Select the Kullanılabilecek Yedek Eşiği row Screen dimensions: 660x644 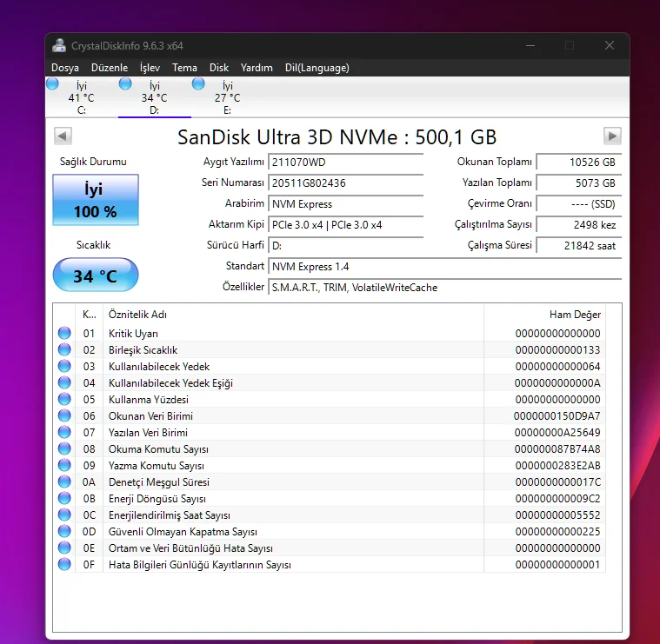tap(330, 382)
